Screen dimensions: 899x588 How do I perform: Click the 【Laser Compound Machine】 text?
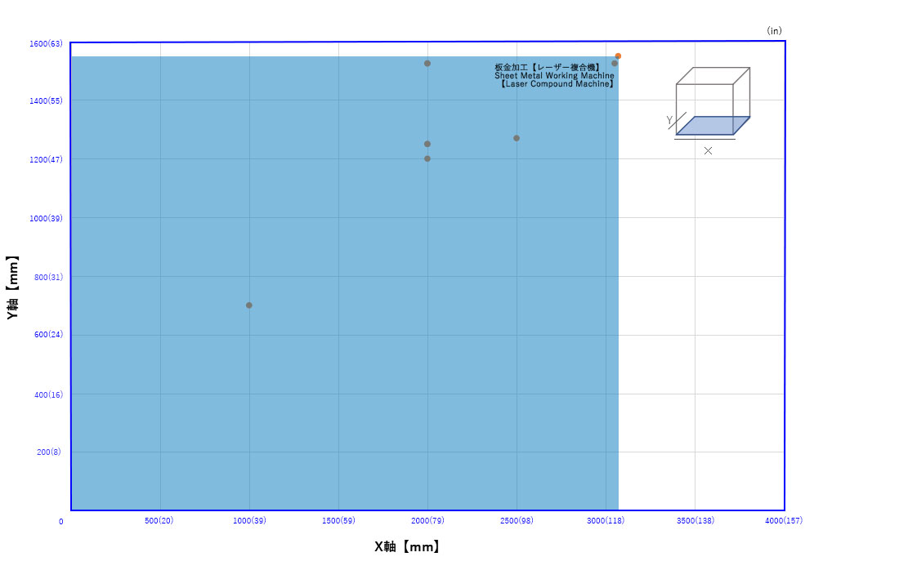557,84
